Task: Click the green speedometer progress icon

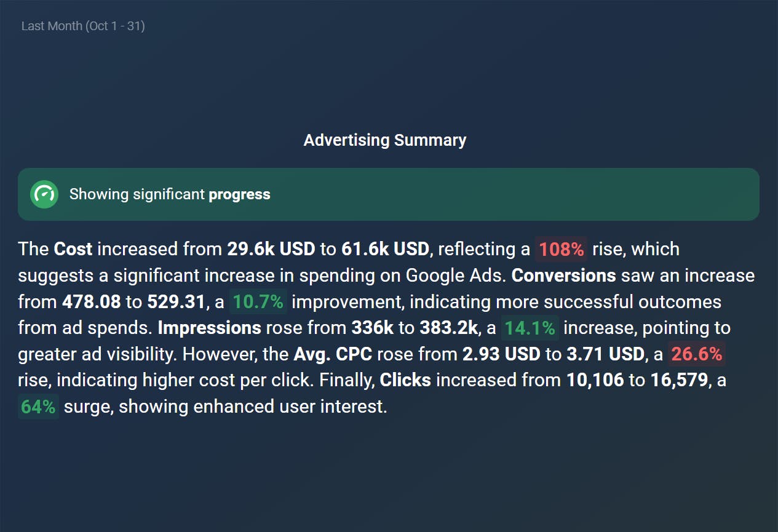Action: pos(44,194)
